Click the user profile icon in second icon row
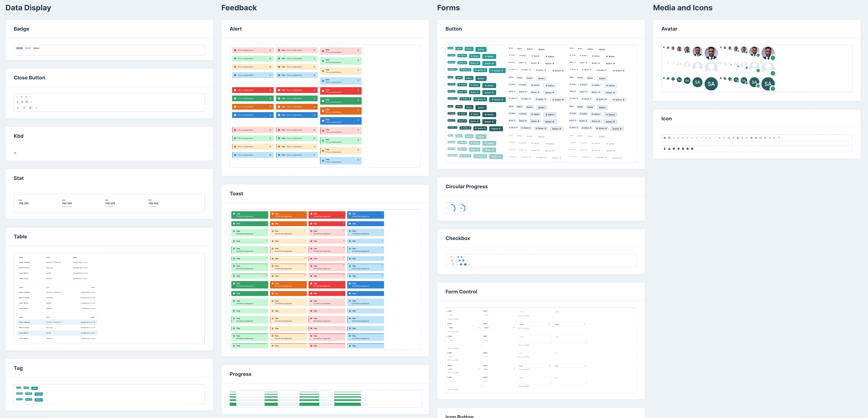The image size is (868, 418). coord(665,149)
